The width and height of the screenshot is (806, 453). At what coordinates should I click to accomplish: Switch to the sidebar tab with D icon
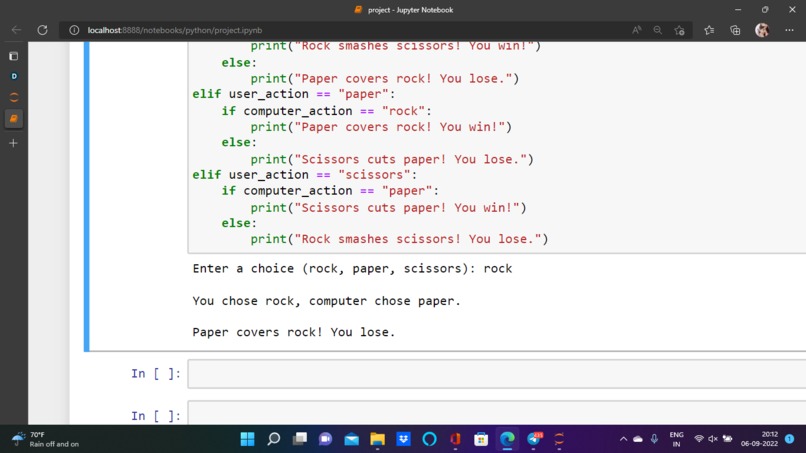[x=14, y=76]
